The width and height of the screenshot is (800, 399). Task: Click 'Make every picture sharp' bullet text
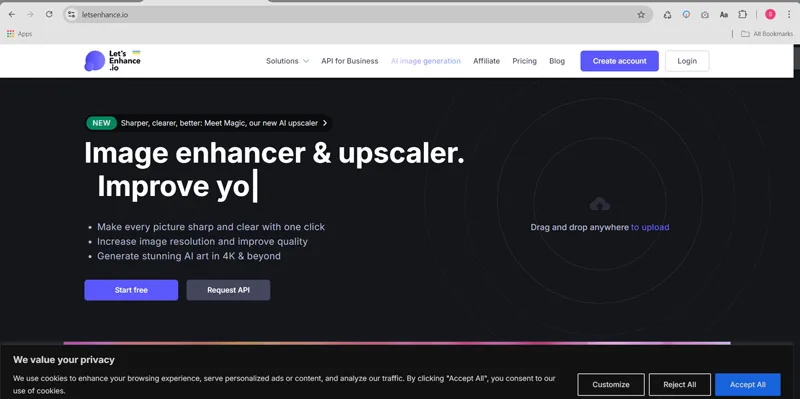tap(211, 227)
